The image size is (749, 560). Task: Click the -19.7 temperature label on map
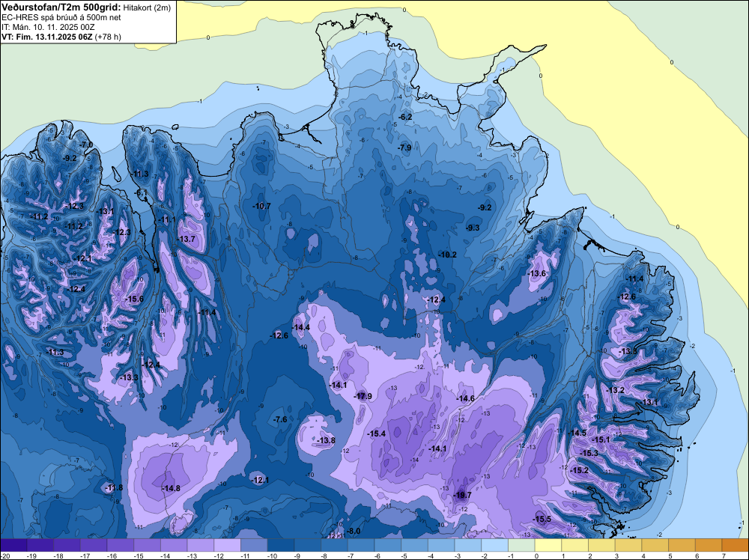pyautogui.click(x=462, y=495)
